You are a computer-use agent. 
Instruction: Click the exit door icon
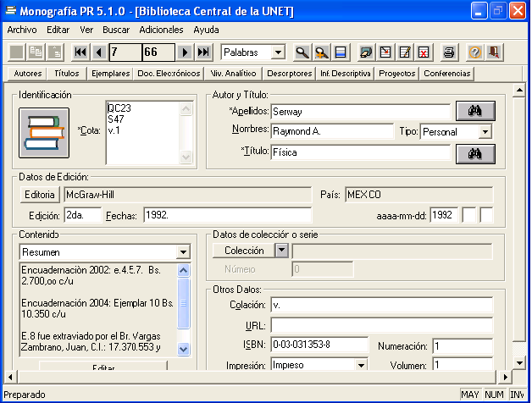(494, 52)
